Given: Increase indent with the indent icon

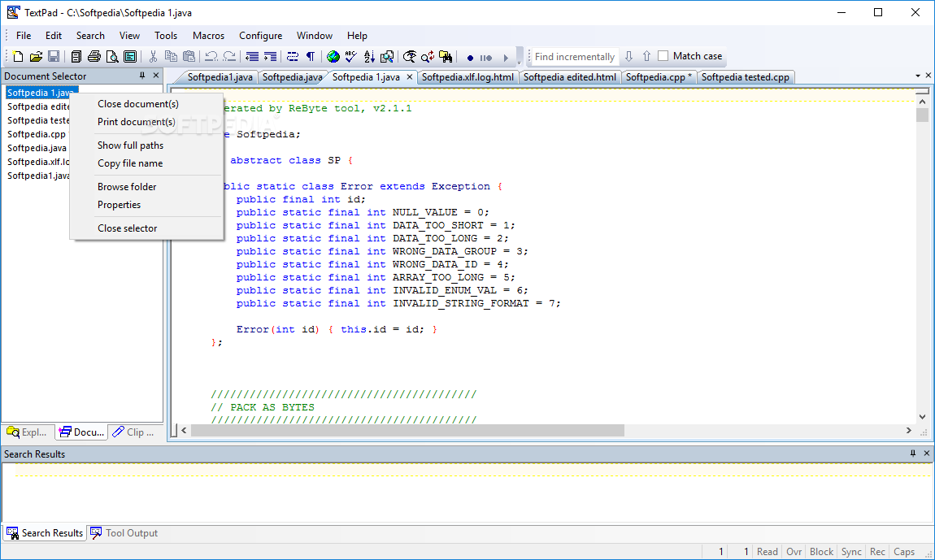Looking at the screenshot, I should 270,57.
